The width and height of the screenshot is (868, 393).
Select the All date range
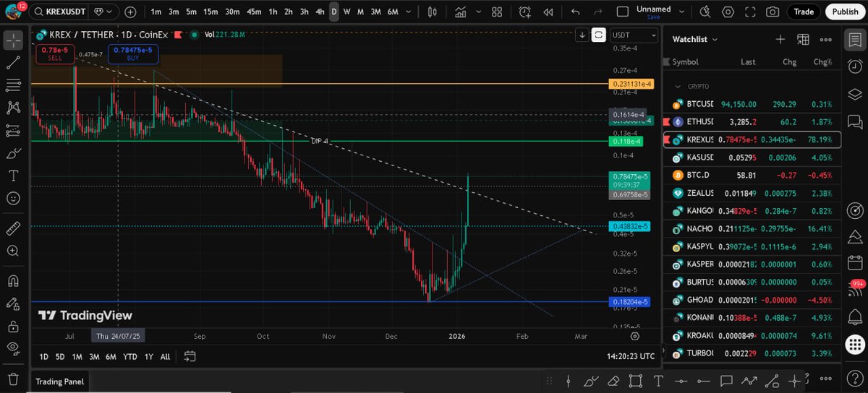pyautogui.click(x=166, y=357)
